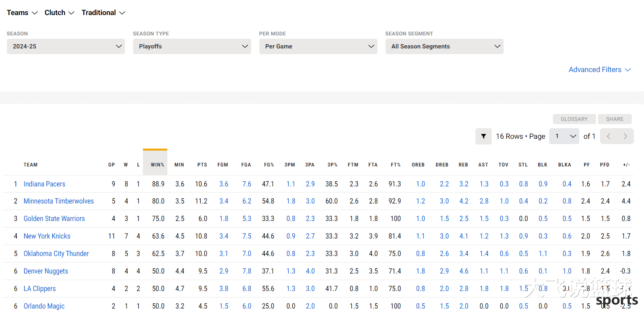Open the Per Mode dropdown
The image size is (644, 313).
click(x=318, y=46)
